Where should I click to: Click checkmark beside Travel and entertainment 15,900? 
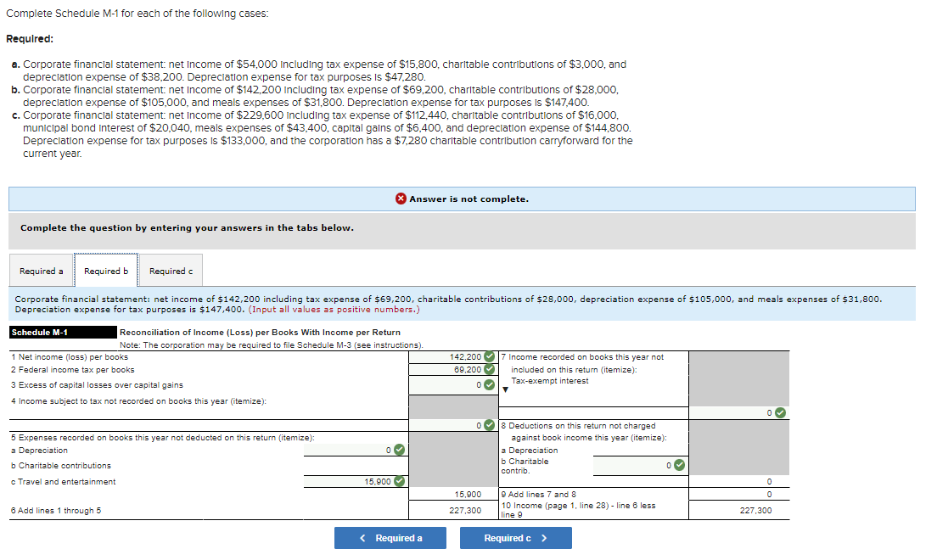(398, 482)
